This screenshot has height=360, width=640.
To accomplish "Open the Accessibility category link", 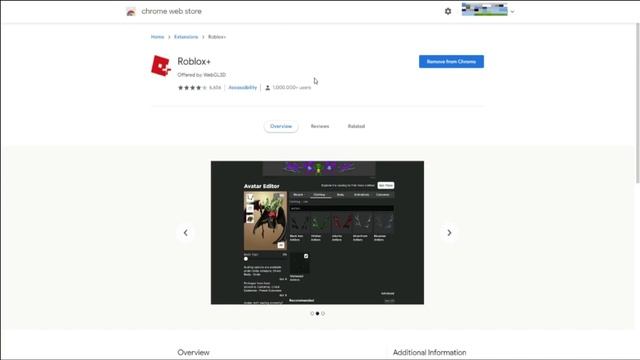I will (x=242, y=87).
